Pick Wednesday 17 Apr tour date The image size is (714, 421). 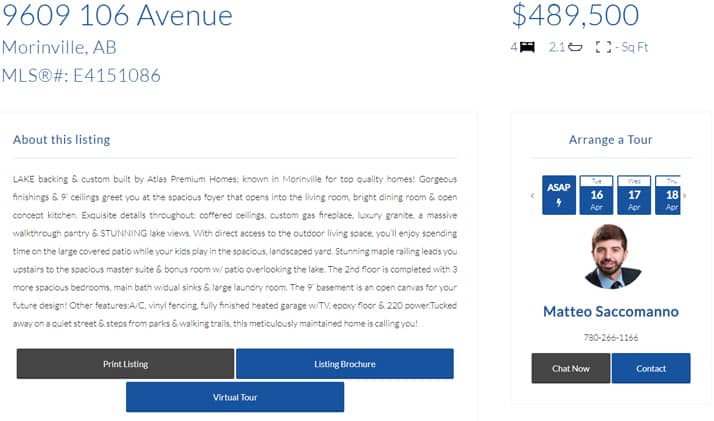click(x=634, y=195)
